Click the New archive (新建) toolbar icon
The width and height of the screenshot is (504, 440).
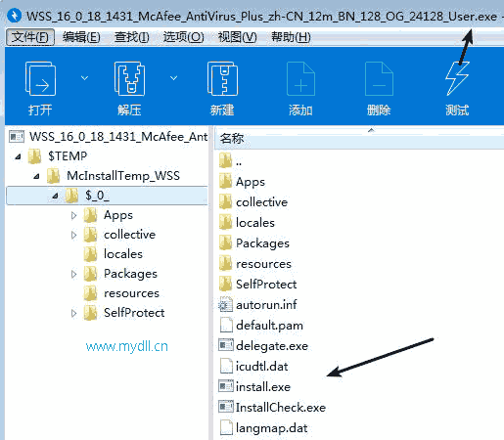tap(222, 78)
